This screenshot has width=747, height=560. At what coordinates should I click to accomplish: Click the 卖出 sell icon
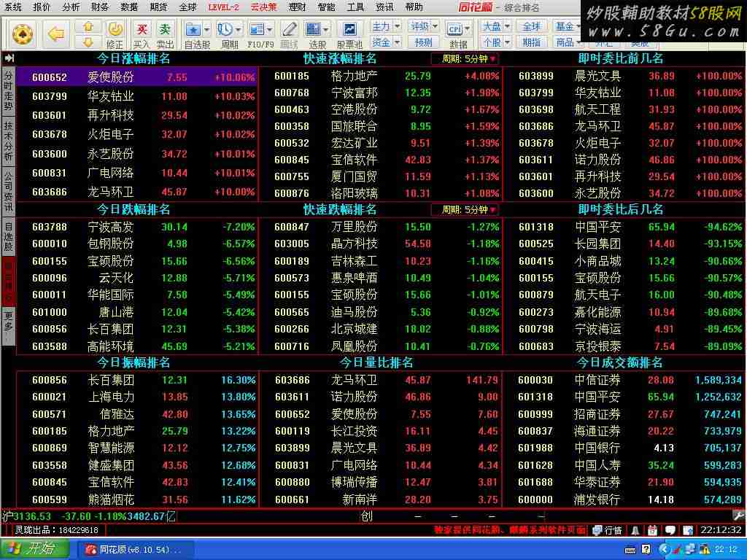pyautogui.click(x=165, y=29)
